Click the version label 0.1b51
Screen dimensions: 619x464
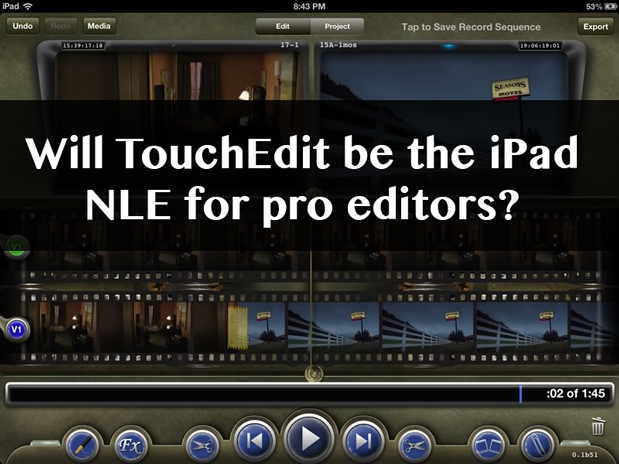pyautogui.click(x=585, y=455)
